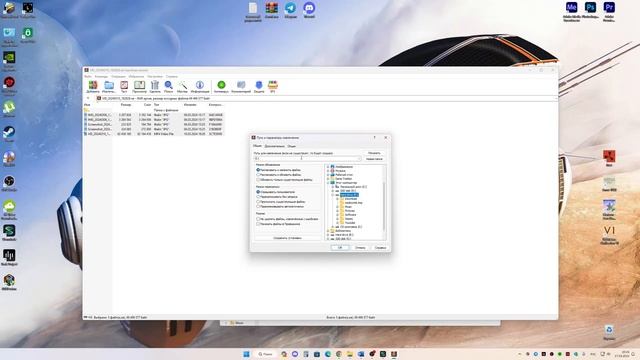Select the ask-before-overwrite radio option

pyautogui.click(x=258, y=192)
